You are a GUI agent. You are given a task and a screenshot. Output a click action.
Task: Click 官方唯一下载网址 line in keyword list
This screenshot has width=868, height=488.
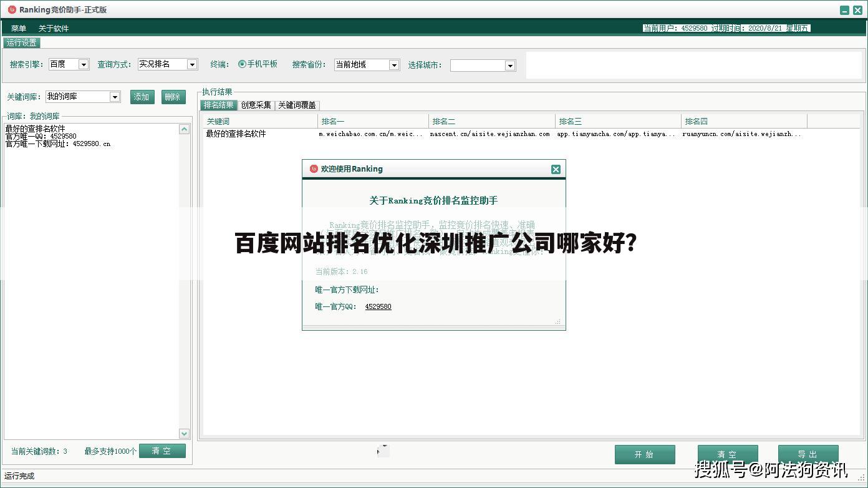pos(58,144)
